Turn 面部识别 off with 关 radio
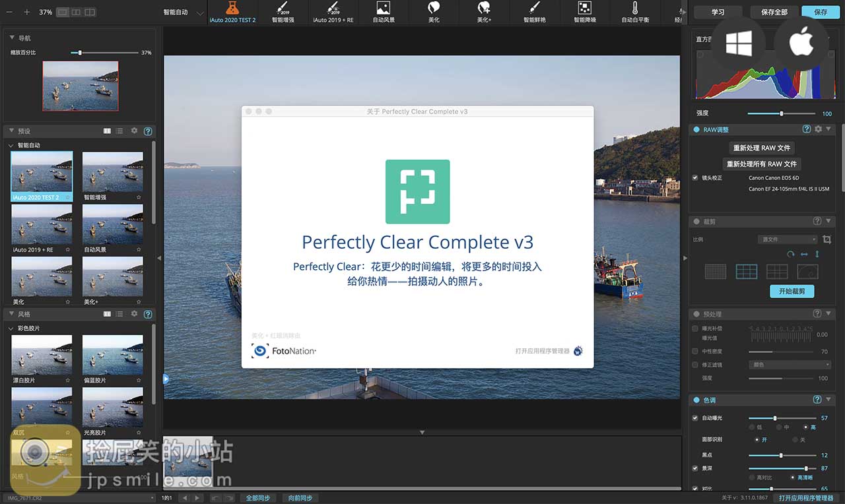The height and width of the screenshot is (504, 845). pos(794,439)
